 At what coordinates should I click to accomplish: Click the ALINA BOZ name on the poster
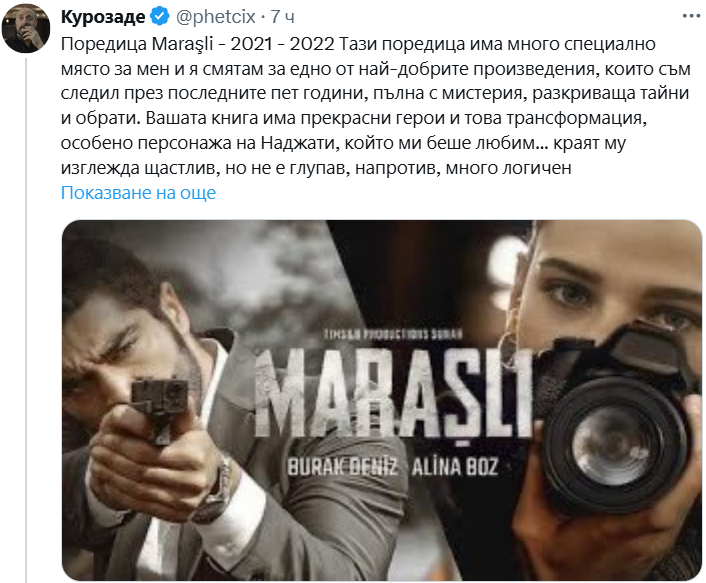tap(455, 467)
